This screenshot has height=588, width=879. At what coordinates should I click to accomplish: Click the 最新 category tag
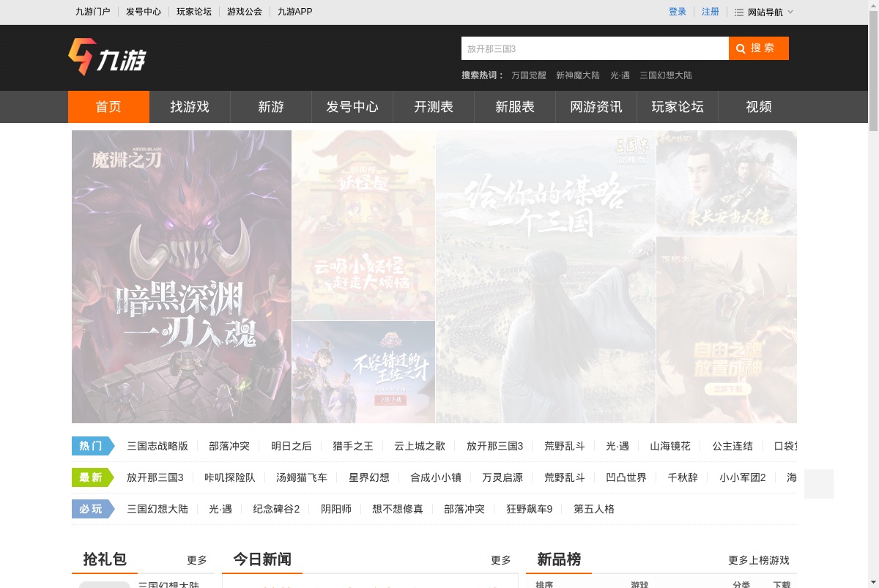93,477
